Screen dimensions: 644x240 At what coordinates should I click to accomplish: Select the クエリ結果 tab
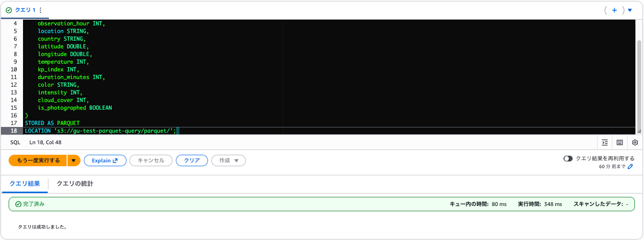click(x=24, y=183)
